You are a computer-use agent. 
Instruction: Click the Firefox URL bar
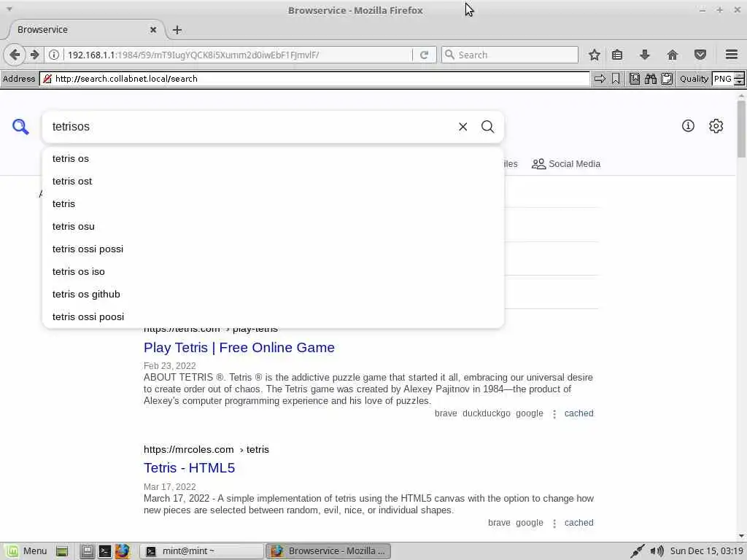[x=239, y=55]
